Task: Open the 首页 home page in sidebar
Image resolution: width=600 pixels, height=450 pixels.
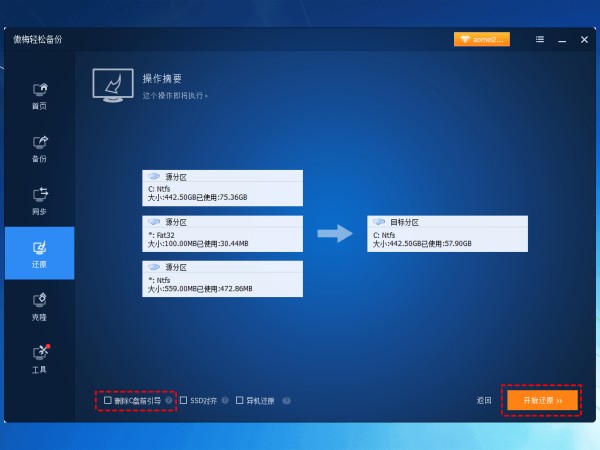Action: pos(39,96)
